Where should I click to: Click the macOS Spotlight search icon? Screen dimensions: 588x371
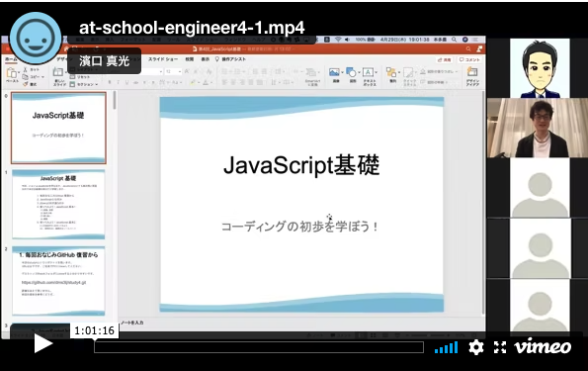click(454, 40)
